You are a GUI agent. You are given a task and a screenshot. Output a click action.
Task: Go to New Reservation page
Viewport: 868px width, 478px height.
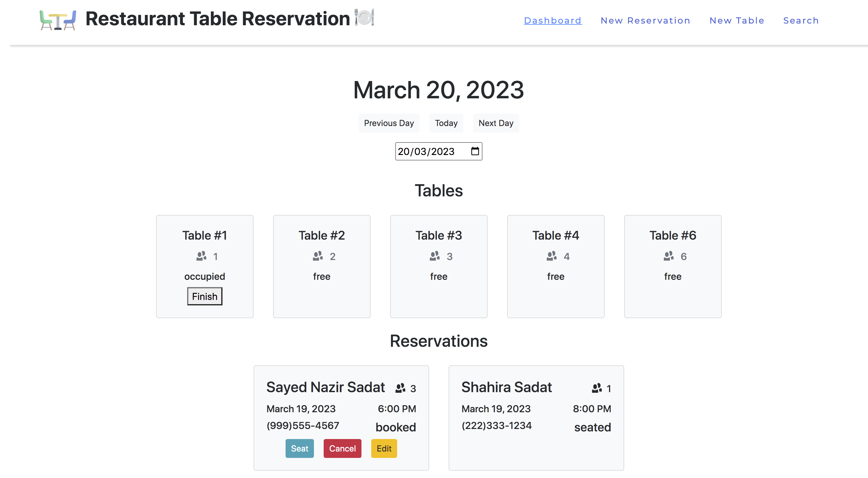coord(645,20)
